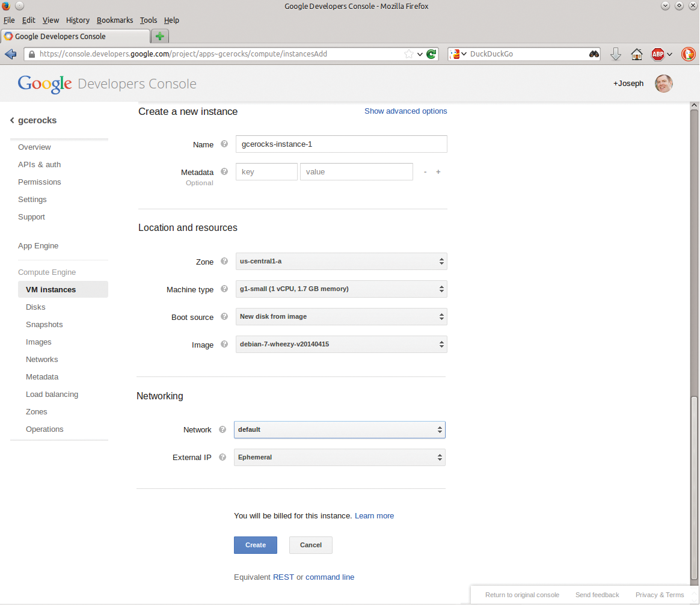Select Google Developers Console tab

[x=75, y=36]
